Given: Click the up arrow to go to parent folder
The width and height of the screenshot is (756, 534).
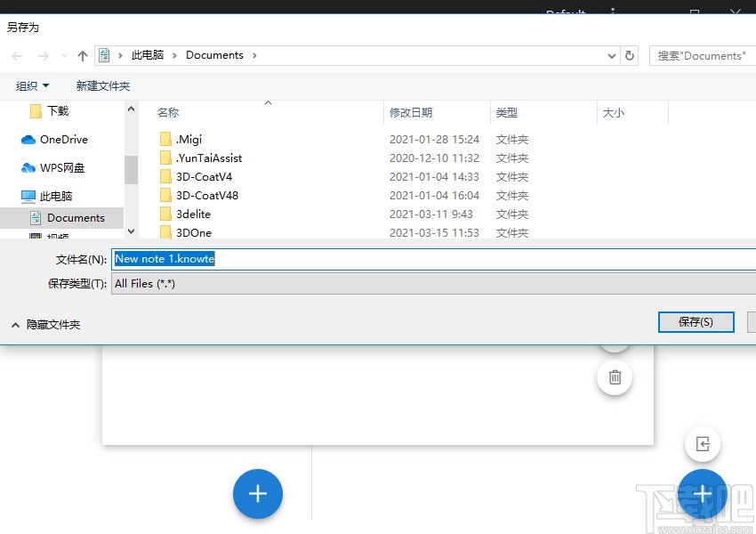Looking at the screenshot, I should coord(81,55).
